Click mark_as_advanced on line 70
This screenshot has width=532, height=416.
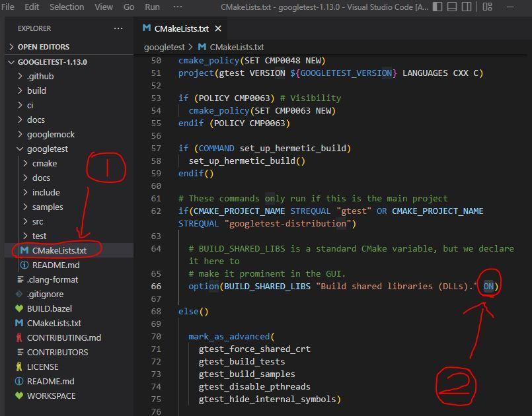pos(229,337)
